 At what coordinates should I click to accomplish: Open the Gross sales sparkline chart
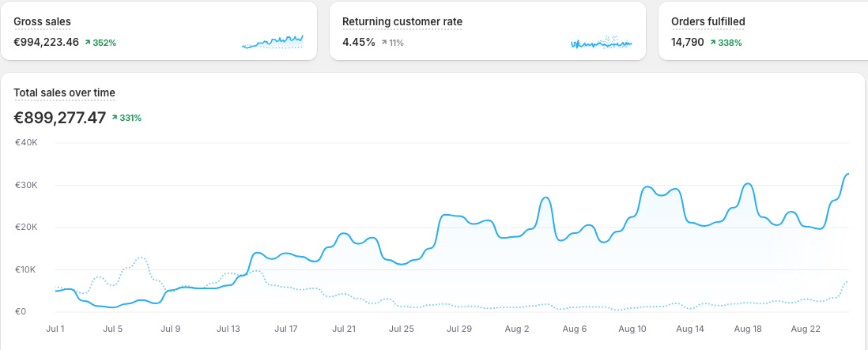pos(273,42)
